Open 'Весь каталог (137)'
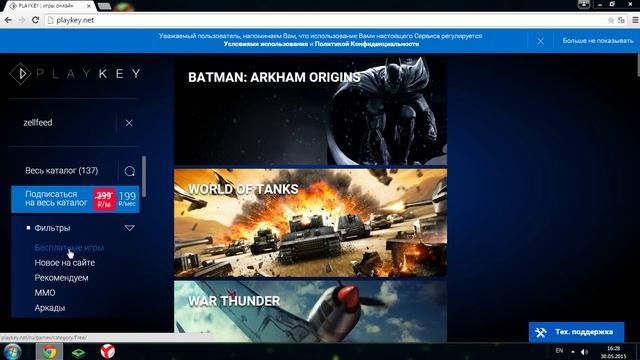This screenshot has width=640, height=360. coord(62,171)
